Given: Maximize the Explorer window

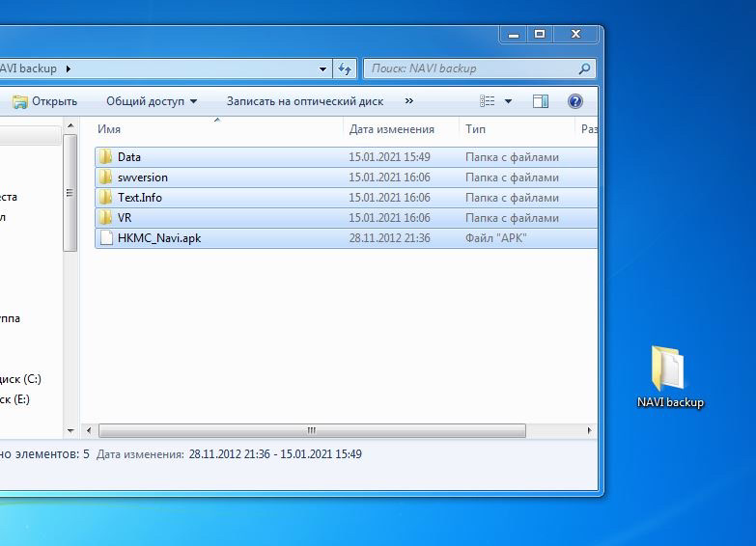Looking at the screenshot, I should 540,34.
